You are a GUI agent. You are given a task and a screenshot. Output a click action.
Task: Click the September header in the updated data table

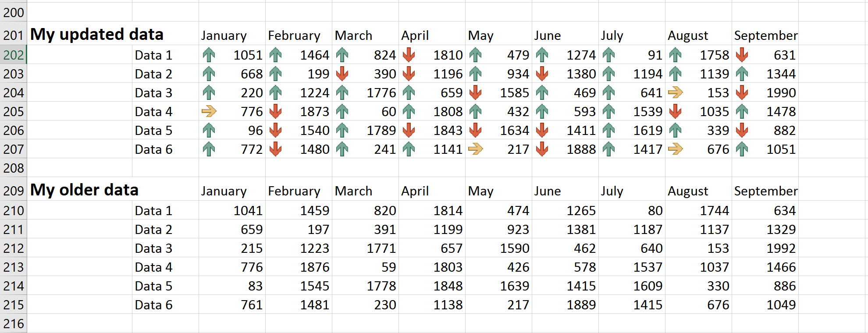pos(765,35)
